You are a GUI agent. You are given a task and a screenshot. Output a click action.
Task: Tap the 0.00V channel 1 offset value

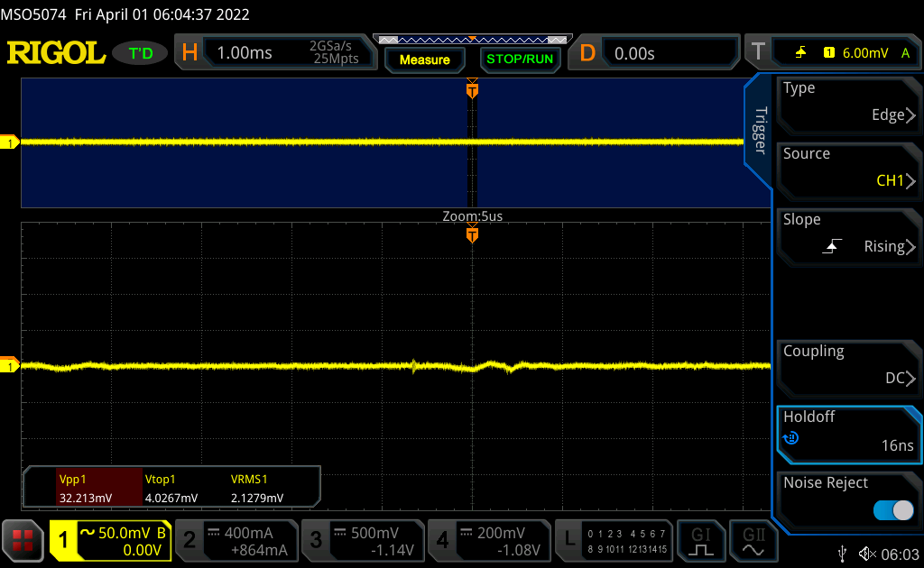click(142, 550)
